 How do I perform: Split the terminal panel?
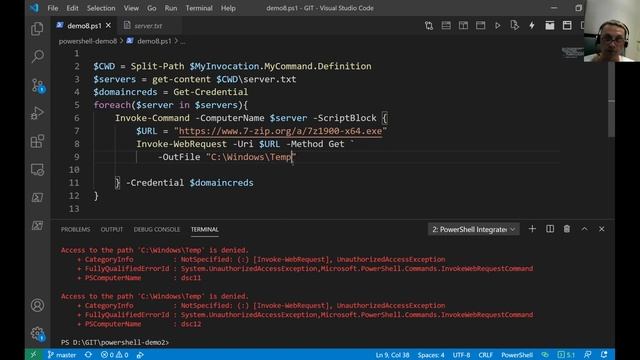(x=550, y=229)
